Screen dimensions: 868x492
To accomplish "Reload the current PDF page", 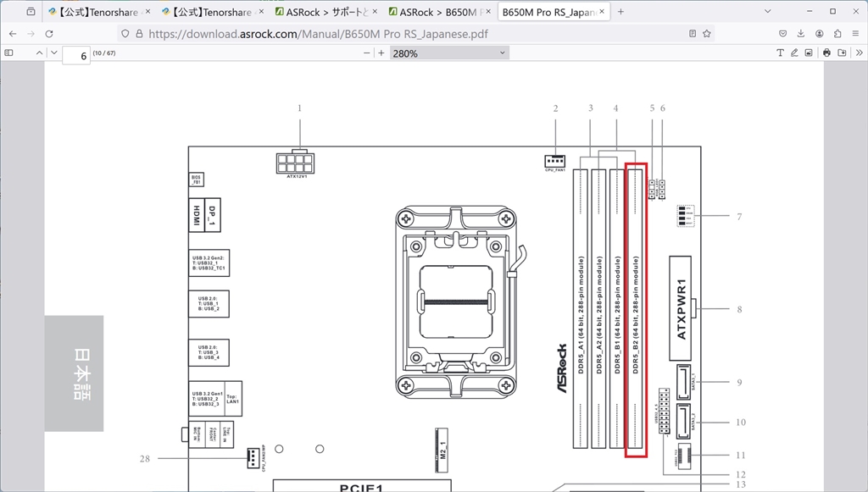I will point(49,34).
